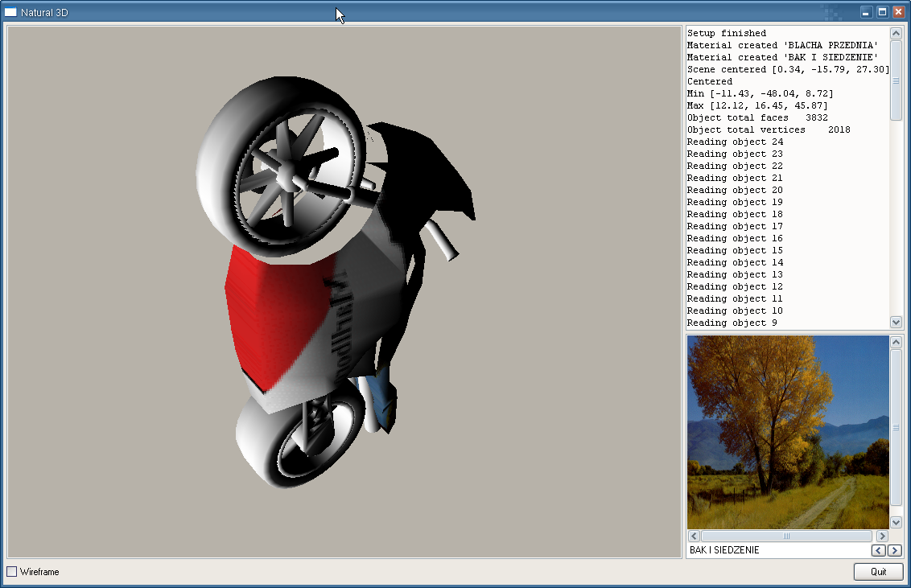The height and width of the screenshot is (588, 911).
Task: Click the texture preview horizontal scrollbar thumb
Action: click(x=786, y=536)
